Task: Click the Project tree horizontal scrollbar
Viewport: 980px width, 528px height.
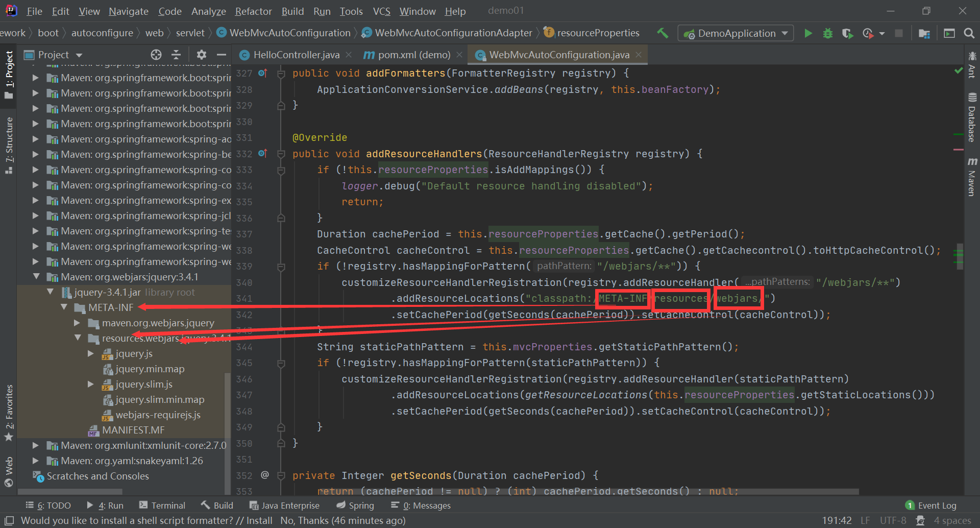Action: pyautogui.click(x=70, y=492)
